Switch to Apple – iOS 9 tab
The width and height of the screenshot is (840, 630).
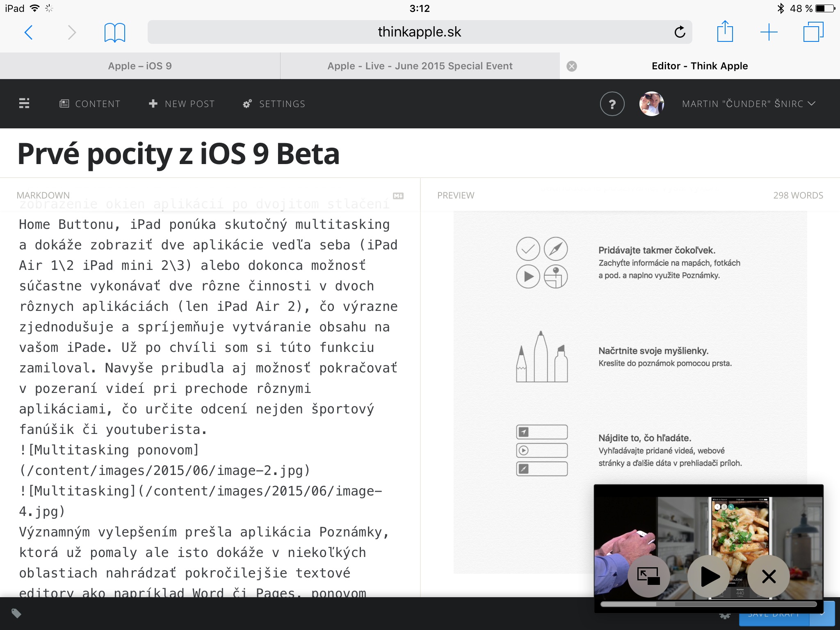(140, 66)
